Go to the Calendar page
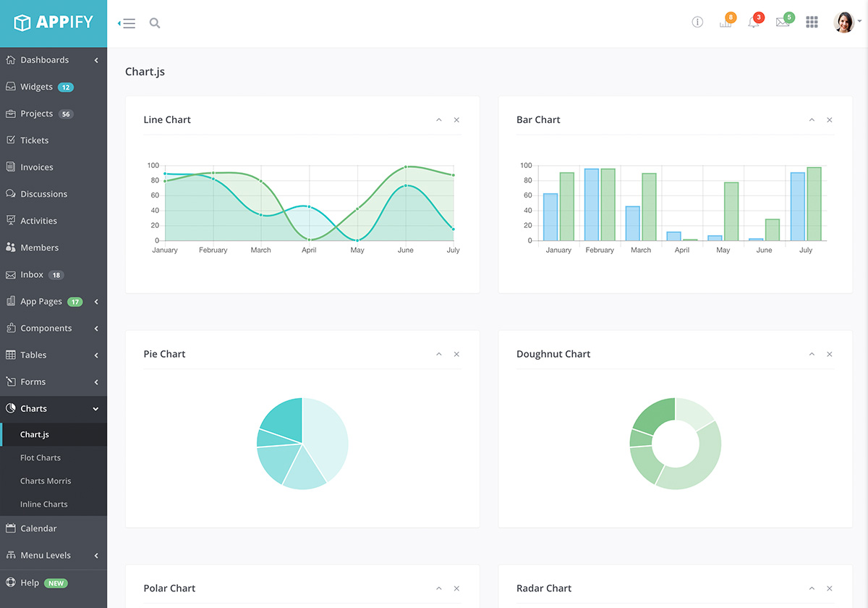The width and height of the screenshot is (868, 608). 38,528
